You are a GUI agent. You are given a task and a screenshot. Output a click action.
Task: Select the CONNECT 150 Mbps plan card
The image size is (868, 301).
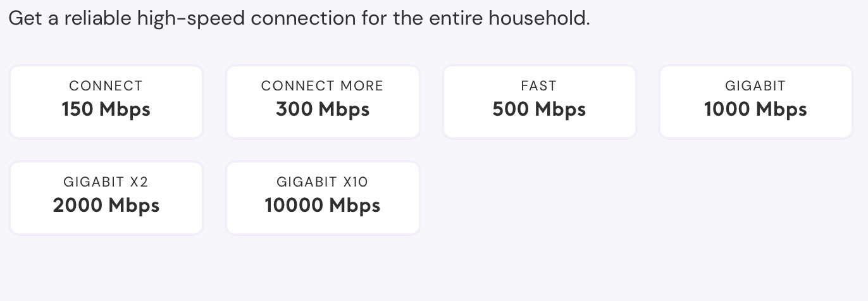106,102
